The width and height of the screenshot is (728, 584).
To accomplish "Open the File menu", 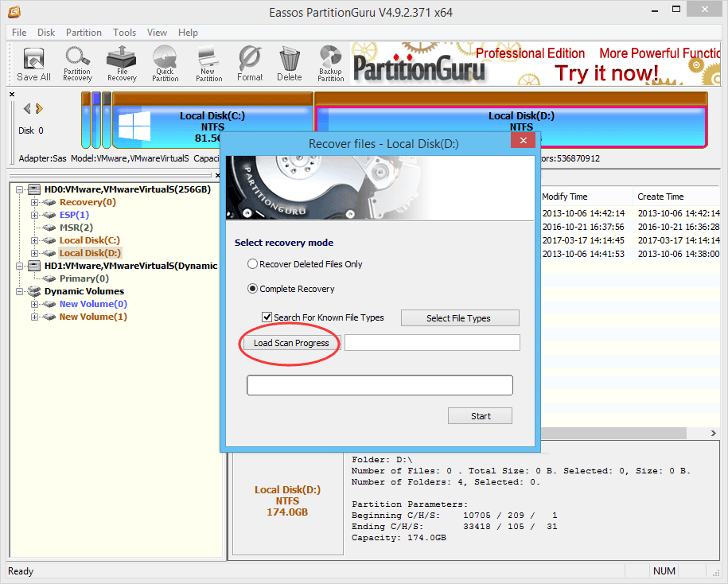I will pyautogui.click(x=19, y=33).
